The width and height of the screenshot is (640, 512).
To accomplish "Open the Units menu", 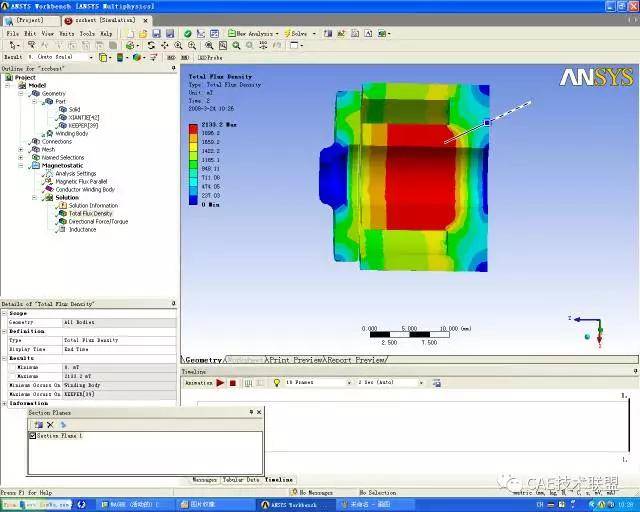I will (67, 33).
